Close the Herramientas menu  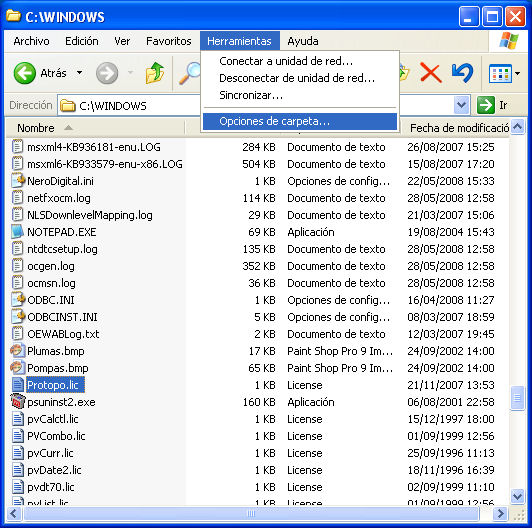pos(240,41)
